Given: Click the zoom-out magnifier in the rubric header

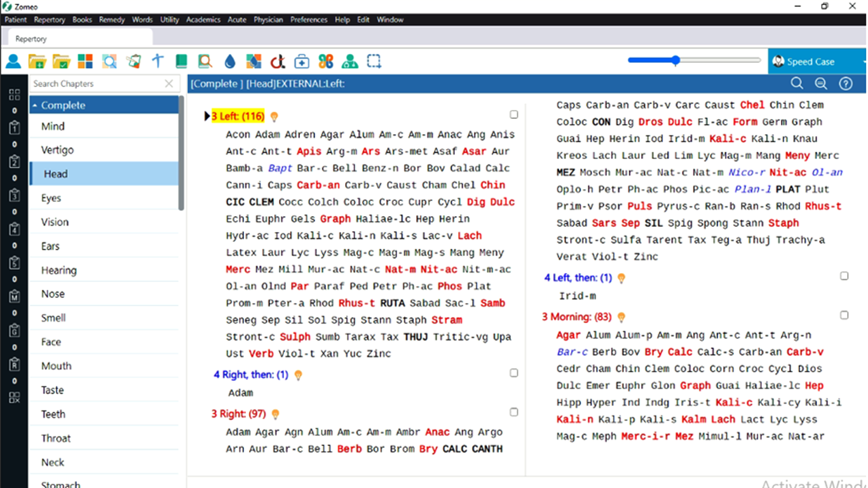Looking at the screenshot, I should coord(821,84).
